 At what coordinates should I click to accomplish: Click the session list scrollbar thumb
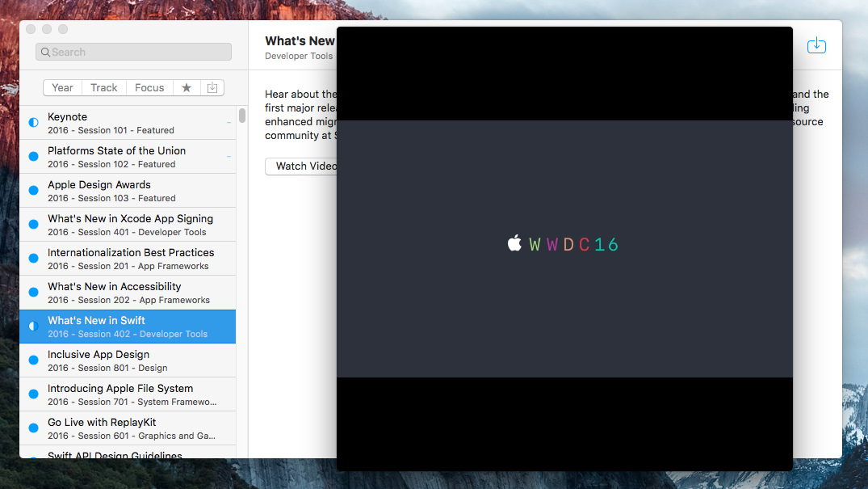tap(242, 116)
